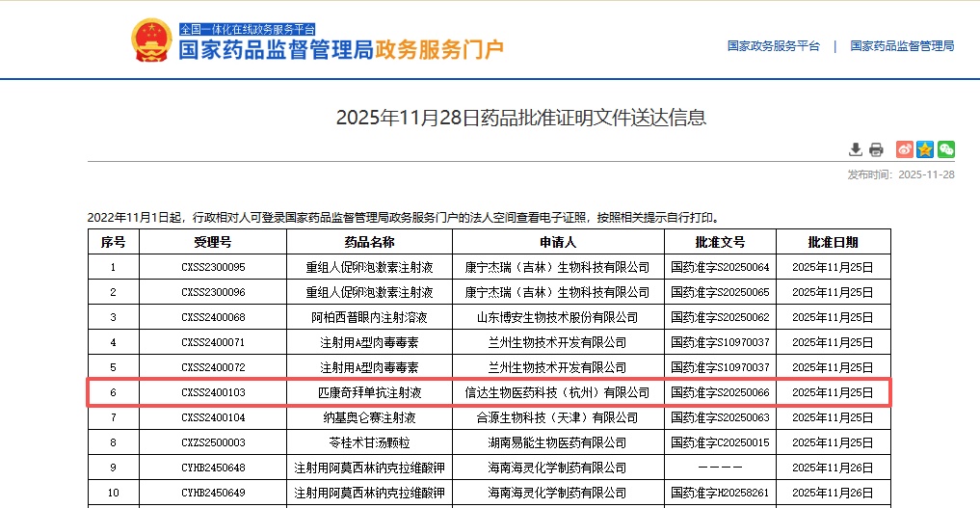
Task: Select acceptance number CXZS2500003
Action: (213, 442)
